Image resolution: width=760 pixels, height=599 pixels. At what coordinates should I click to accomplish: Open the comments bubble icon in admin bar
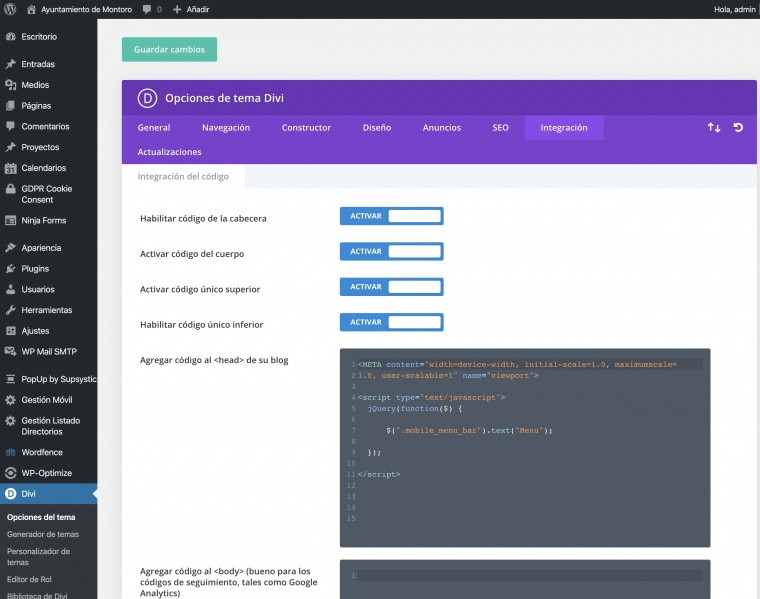click(x=148, y=9)
